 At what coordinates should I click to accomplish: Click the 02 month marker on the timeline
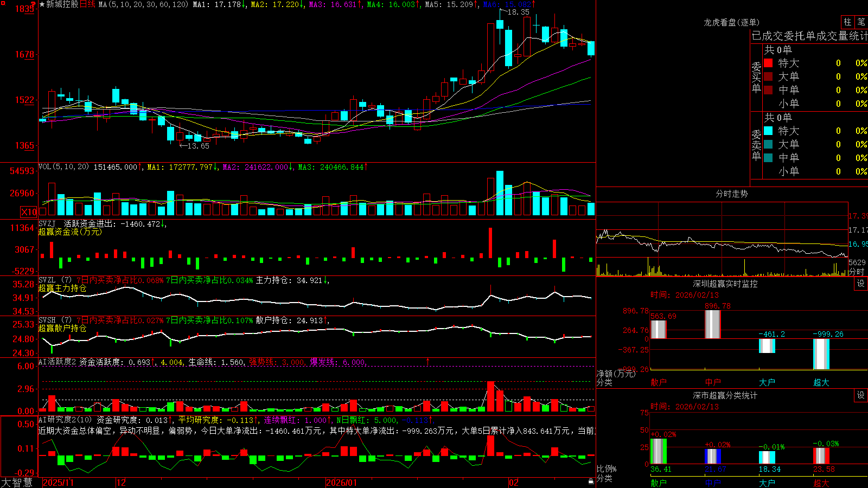point(514,483)
